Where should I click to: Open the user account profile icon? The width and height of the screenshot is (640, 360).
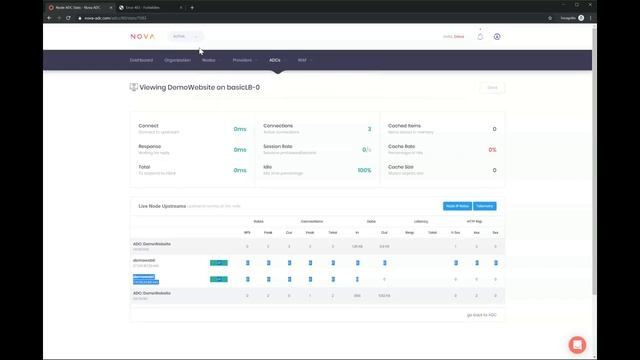tap(497, 37)
